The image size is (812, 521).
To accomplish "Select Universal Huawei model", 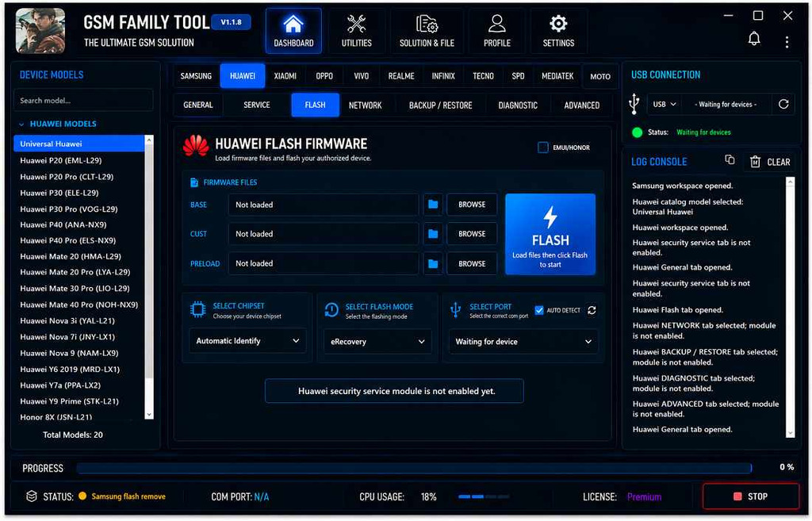I will [79, 144].
